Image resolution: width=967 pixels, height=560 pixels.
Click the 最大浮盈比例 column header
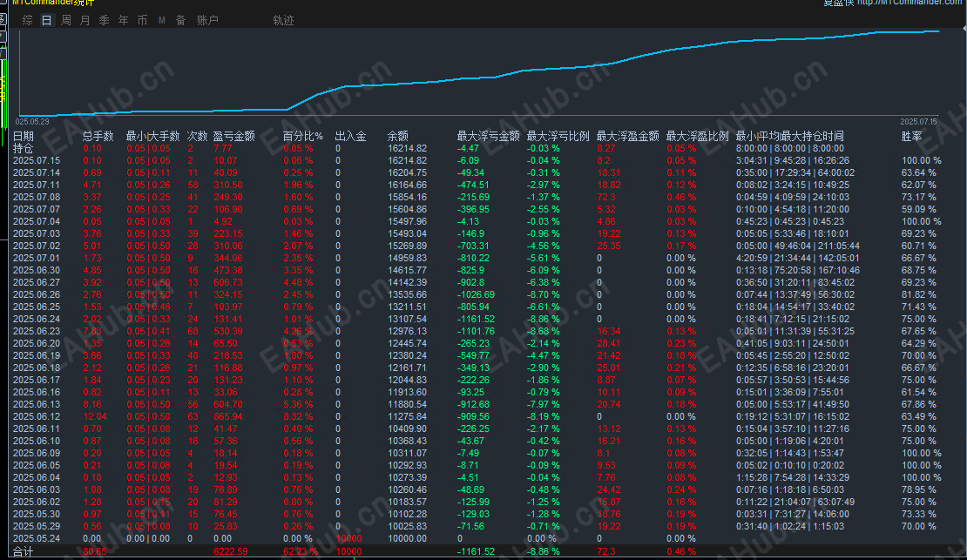[698, 137]
